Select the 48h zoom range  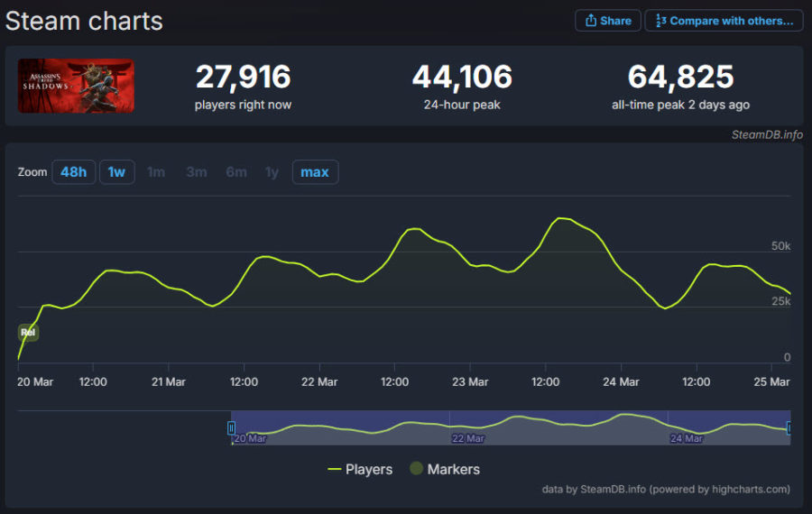tap(74, 172)
